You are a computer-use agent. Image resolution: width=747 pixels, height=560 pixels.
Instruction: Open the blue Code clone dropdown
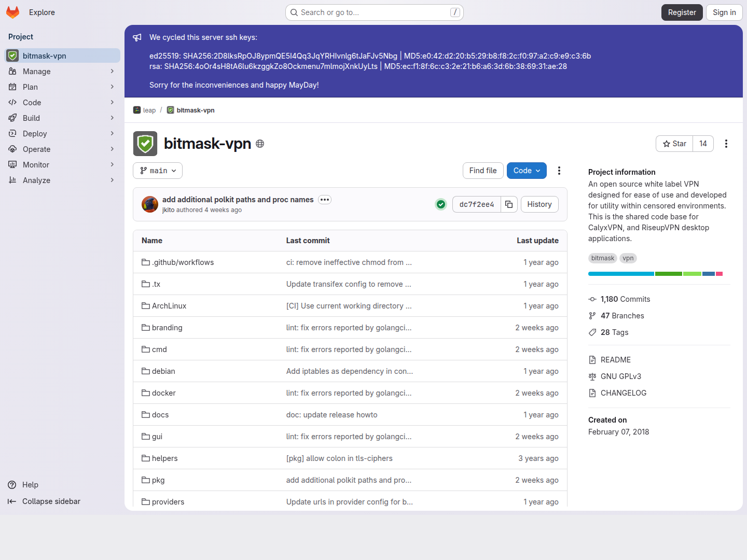pyautogui.click(x=527, y=171)
